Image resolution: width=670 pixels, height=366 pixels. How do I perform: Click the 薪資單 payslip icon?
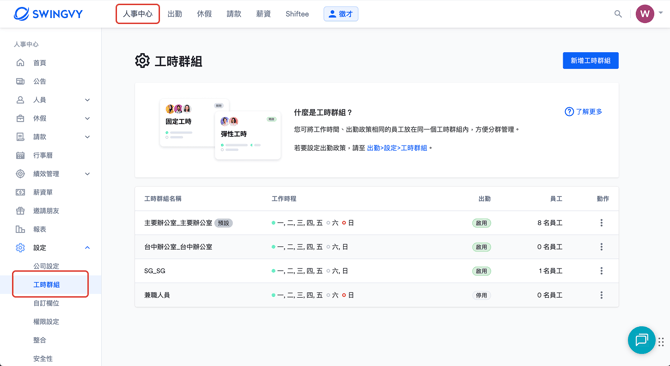click(x=20, y=192)
